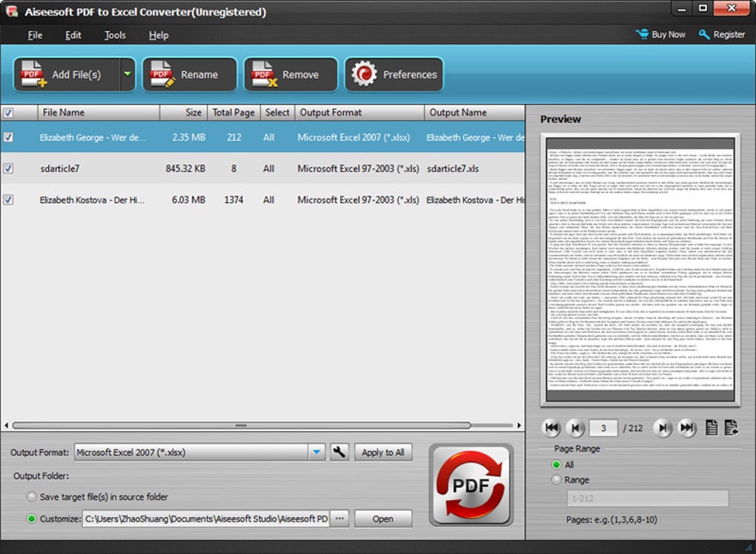Viewport: 756px width, 554px height.
Task: Click the Apply to All button
Action: (x=383, y=452)
